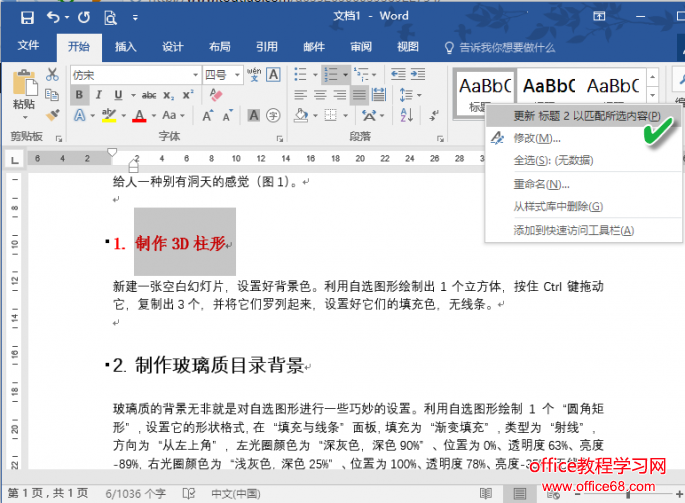Select the Format Painter brush
This screenshot has width=685, height=503.
[52, 116]
